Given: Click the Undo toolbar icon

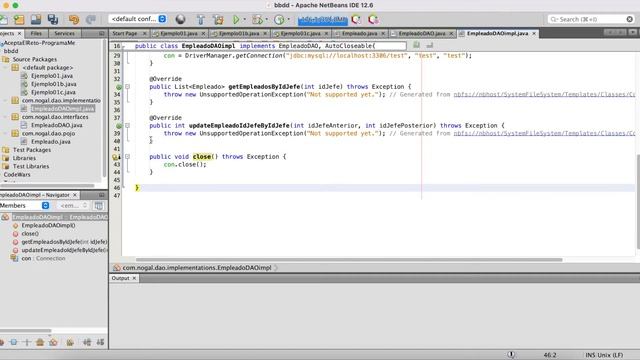Looking at the screenshot, I should point(74,19).
